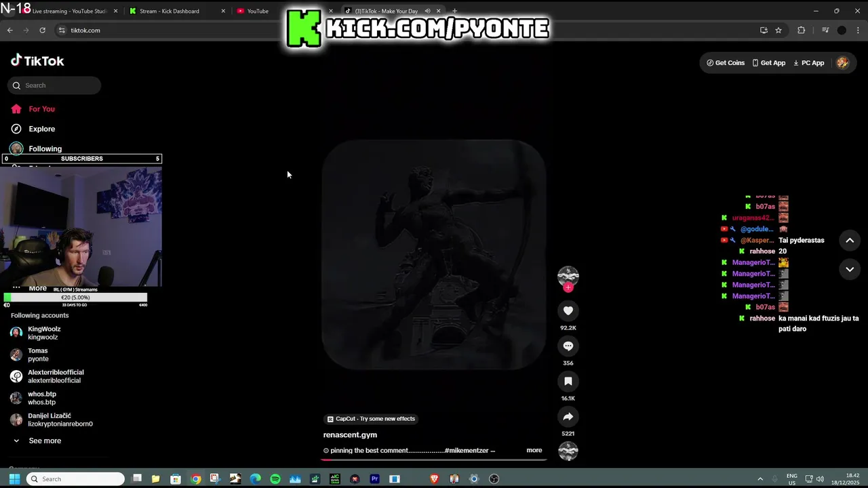This screenshot has width=868, height=488.
Task: Click the tiktok.com address bar
Action: click(407, 30)
